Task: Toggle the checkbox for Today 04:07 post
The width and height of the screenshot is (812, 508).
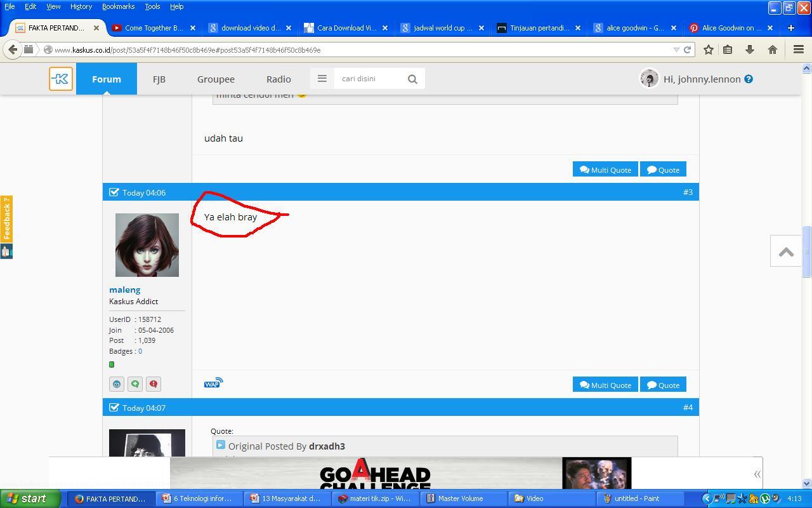Action: tap(114, 407)
